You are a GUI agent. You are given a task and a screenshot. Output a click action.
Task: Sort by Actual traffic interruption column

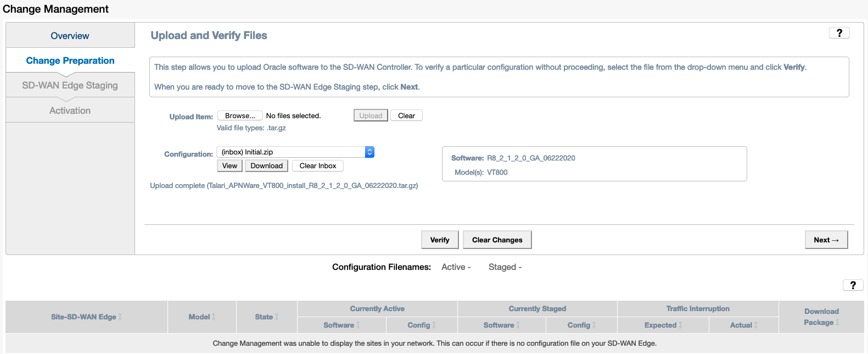coord(743,325)
